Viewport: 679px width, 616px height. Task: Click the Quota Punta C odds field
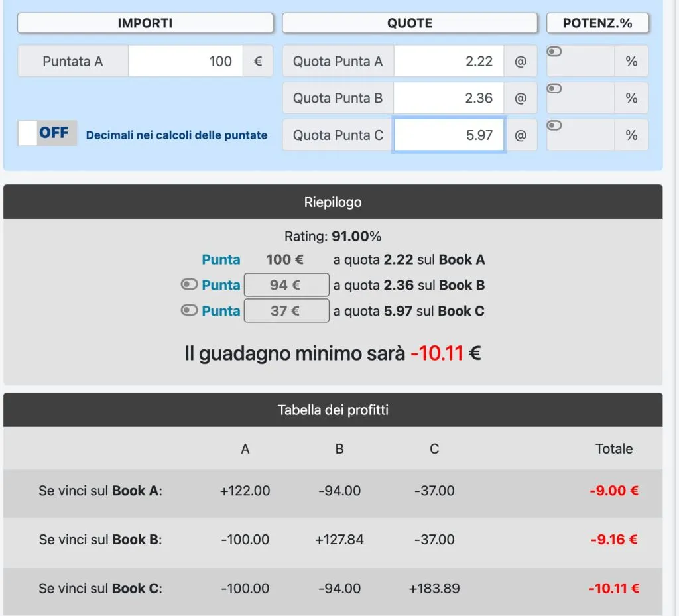point(449,135)
